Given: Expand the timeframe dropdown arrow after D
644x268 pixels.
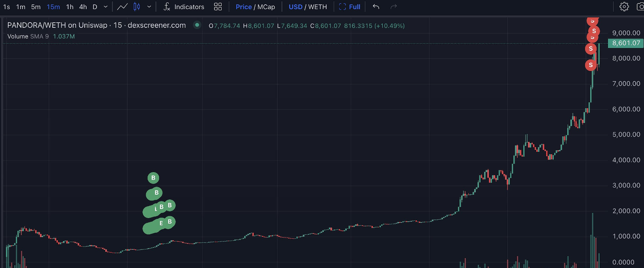Looking at the screenshot, I should (106, 7).
